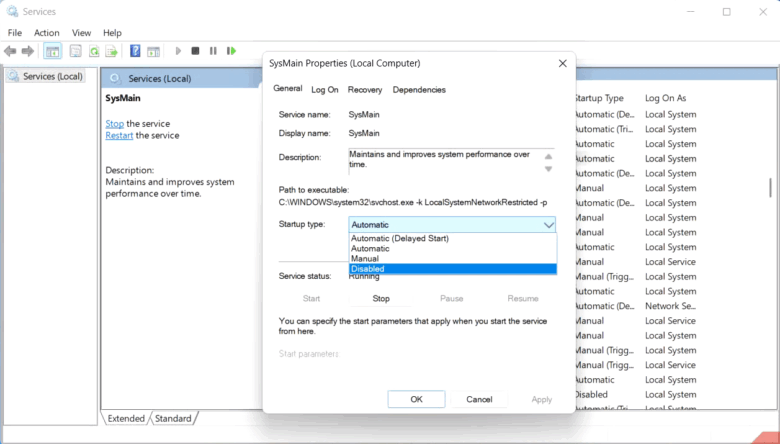The height and width of the screenshot is (444, 780).
Task: Open the Help toolbar icon
Action: 135,51
